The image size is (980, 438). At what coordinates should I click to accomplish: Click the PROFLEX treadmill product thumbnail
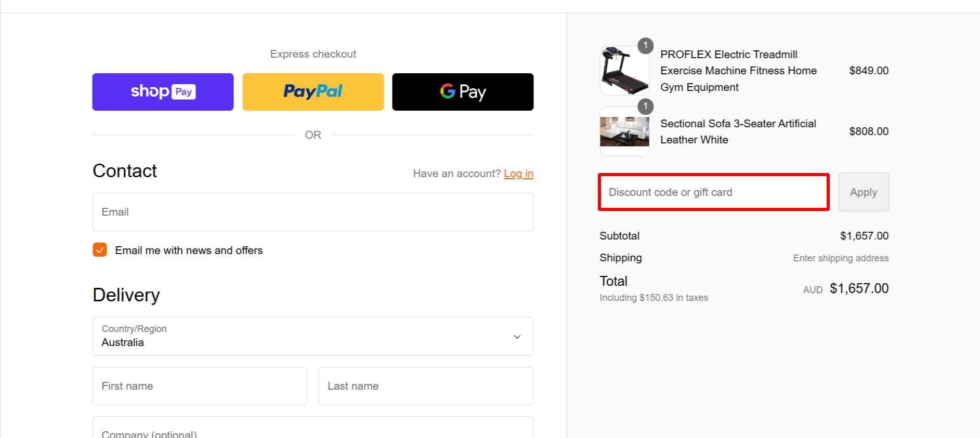click(x=624, y=71)
